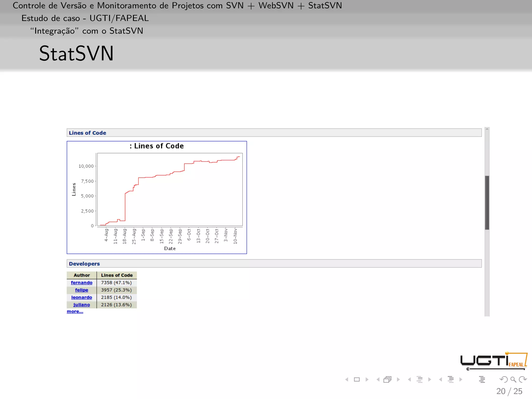Click the go-forward curved arrow icon
Screen dimensions: 532x399
click(x=523, y=380)
